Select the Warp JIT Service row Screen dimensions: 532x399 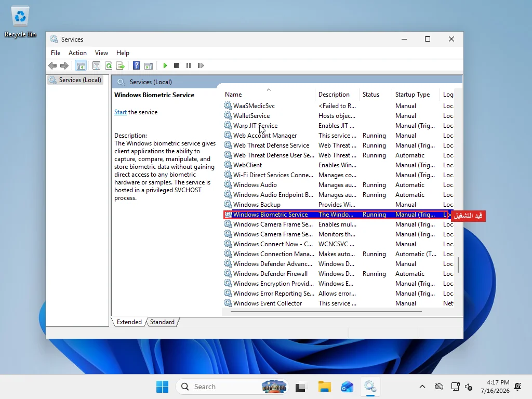pyautogui.click(x=338, y=126)
